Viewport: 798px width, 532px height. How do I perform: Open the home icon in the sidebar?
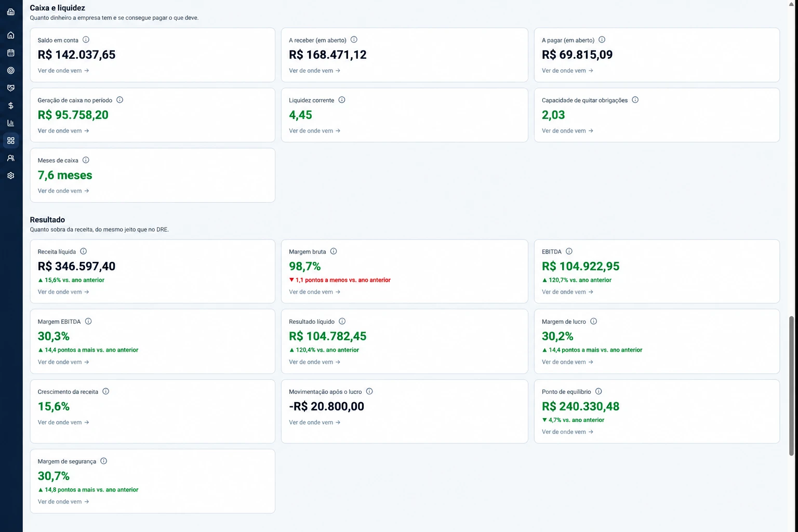(11, 35)
